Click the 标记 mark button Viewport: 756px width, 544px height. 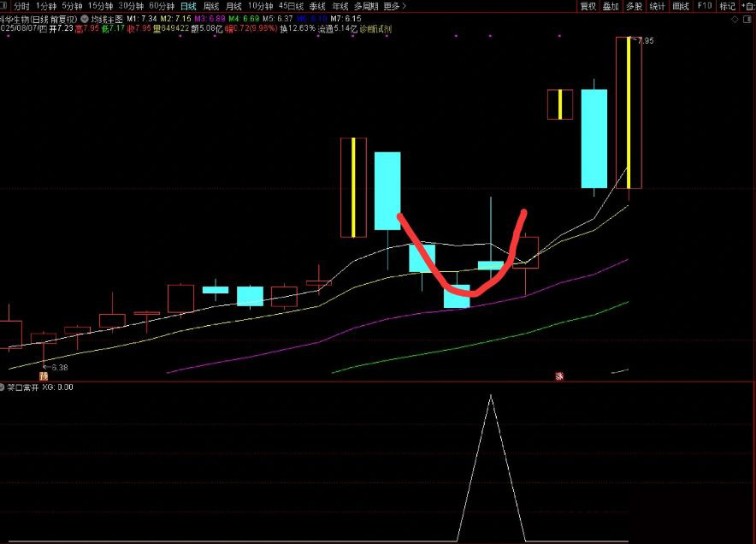727,6
